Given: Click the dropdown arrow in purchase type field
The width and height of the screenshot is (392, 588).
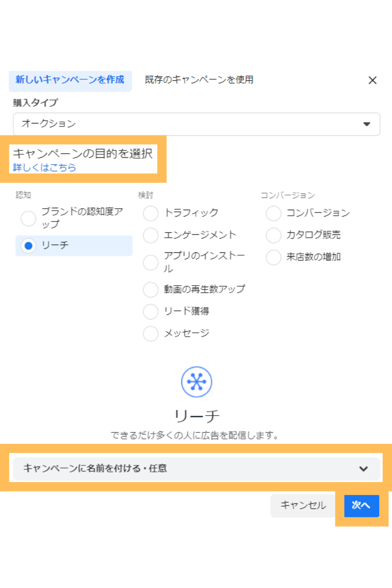Looking at the screenshot, I should [367, 124].
